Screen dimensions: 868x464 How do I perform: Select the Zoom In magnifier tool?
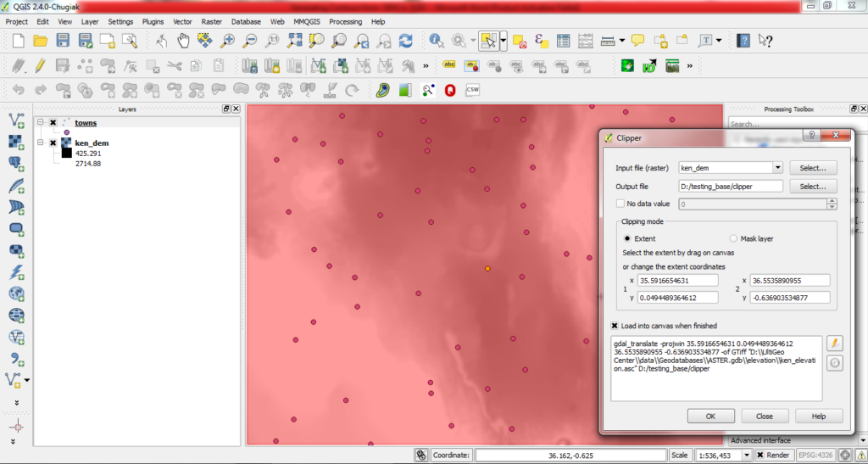point(227,41)
